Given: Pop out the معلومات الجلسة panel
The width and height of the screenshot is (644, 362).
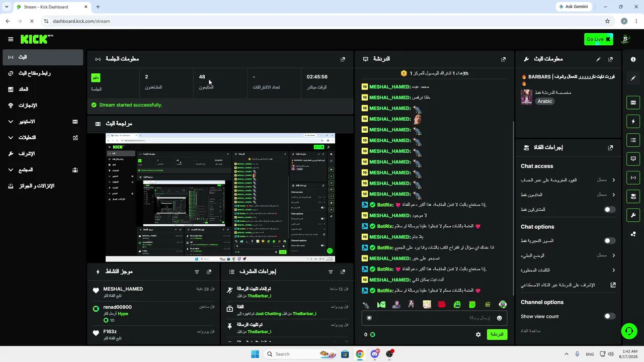Looking at the screenshot, I should (343, 59).
